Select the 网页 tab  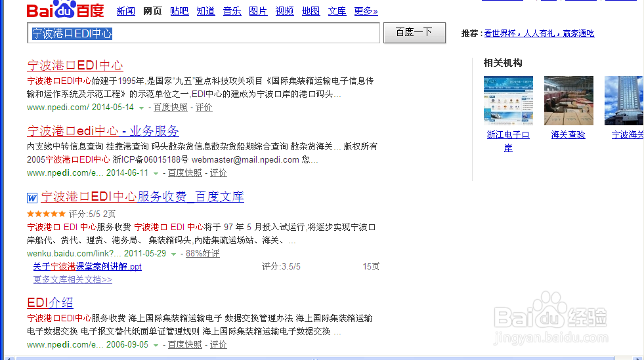[152, 11]
